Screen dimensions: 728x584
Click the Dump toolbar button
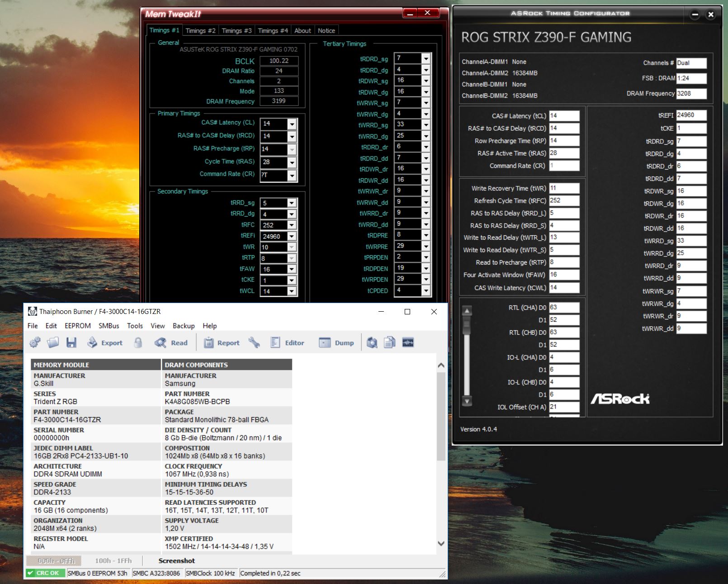tap(336, 343)
